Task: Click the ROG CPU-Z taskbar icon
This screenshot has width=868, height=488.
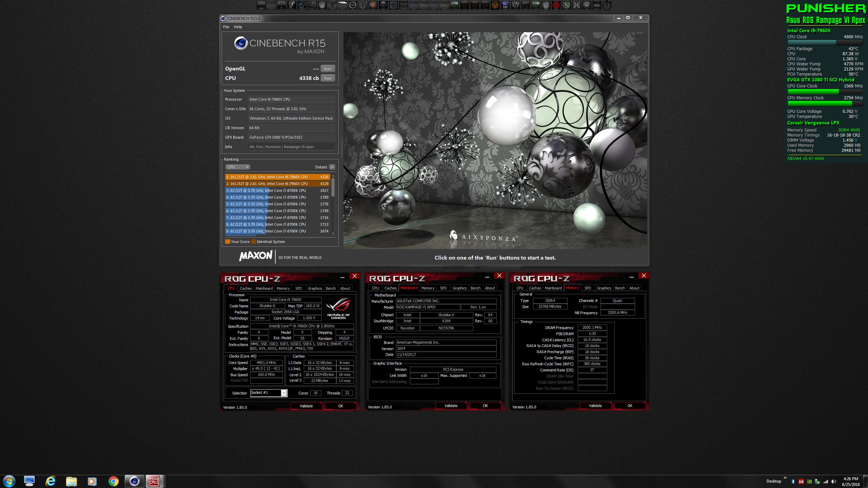Action: pos(154,481)
